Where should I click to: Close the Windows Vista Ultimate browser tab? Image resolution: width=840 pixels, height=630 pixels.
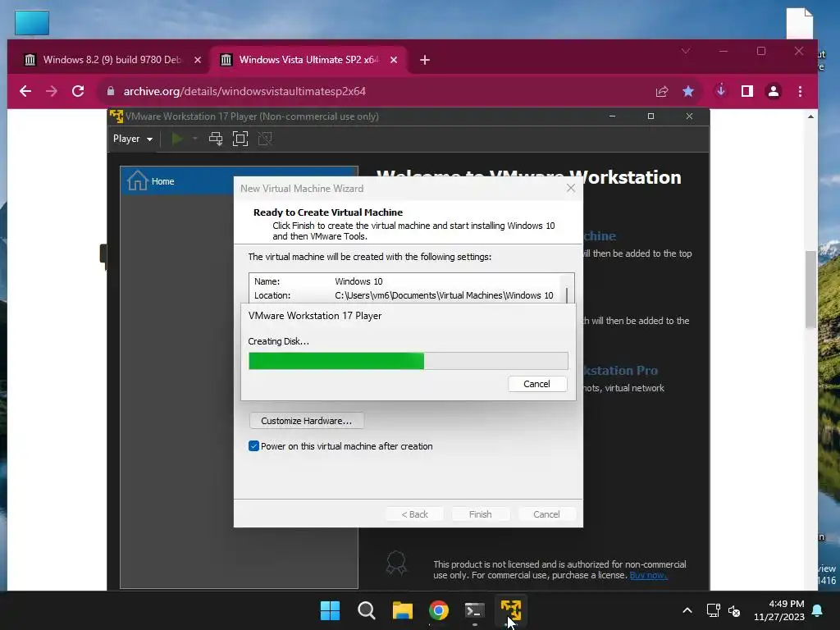[394, 59]
